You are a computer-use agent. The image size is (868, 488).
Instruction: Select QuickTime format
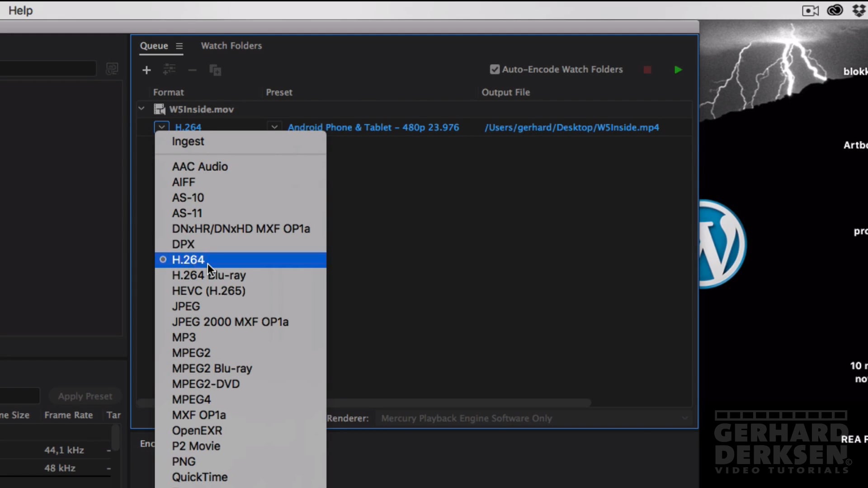click(241, 477)
